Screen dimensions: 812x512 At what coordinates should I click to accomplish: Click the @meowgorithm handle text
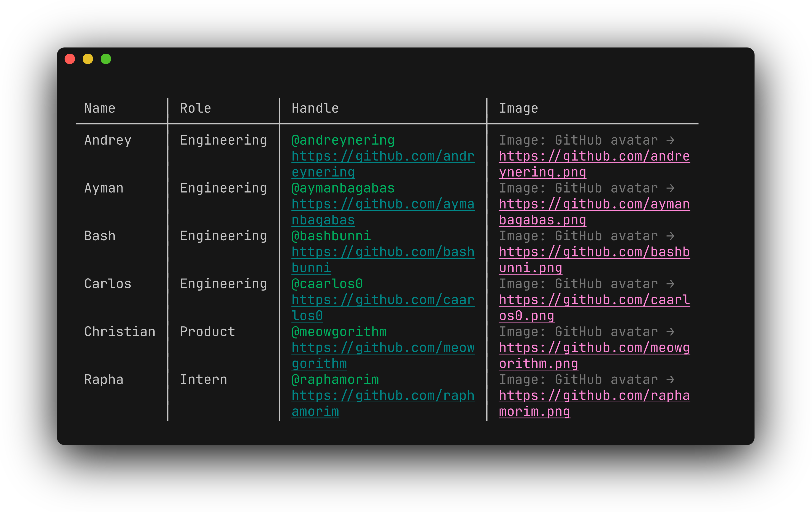click(339, 332)
